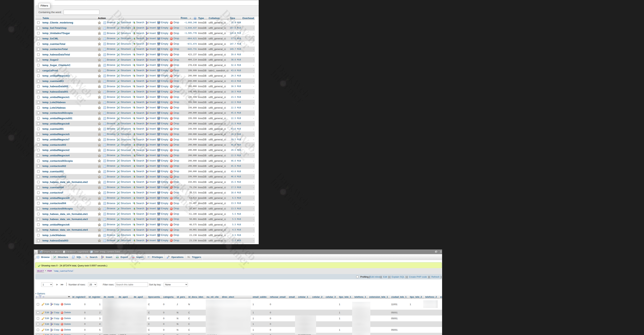The width and height of the screenshot is (644, 335).
Task: Click the Rows column help icon
Action: (195, 18)
